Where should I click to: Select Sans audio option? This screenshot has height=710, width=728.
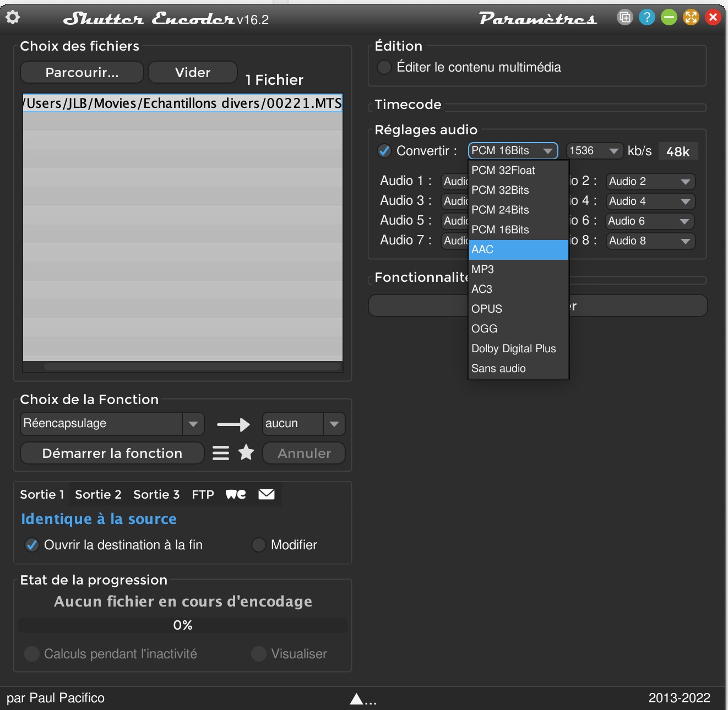coord(519,369)
